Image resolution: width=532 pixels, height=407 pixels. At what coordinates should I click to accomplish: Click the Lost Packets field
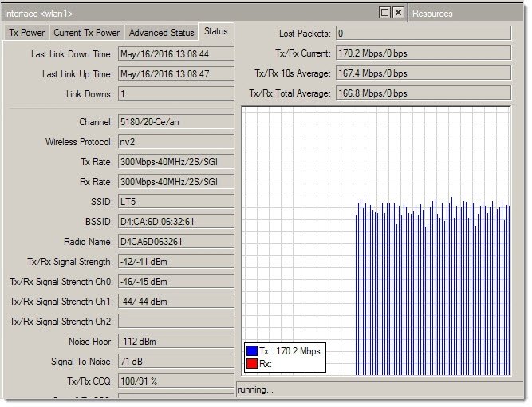[x=424, y=34]
